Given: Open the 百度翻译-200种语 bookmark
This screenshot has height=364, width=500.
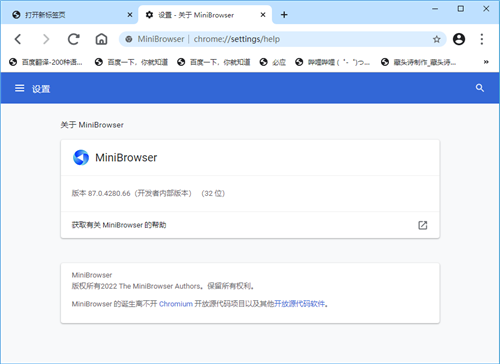Looking at the screenshot, I should pyautogui.click(x=46, y=62).
